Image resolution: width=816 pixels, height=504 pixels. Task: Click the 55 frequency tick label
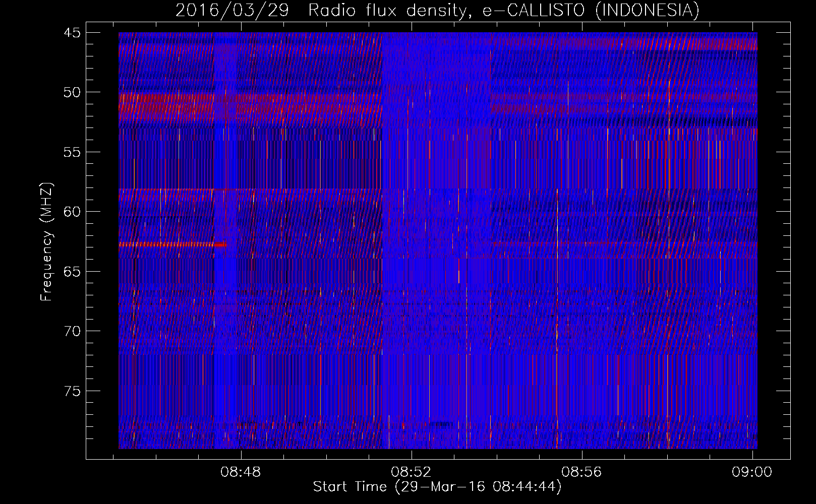pyautogui.click(x=72, y=152)
